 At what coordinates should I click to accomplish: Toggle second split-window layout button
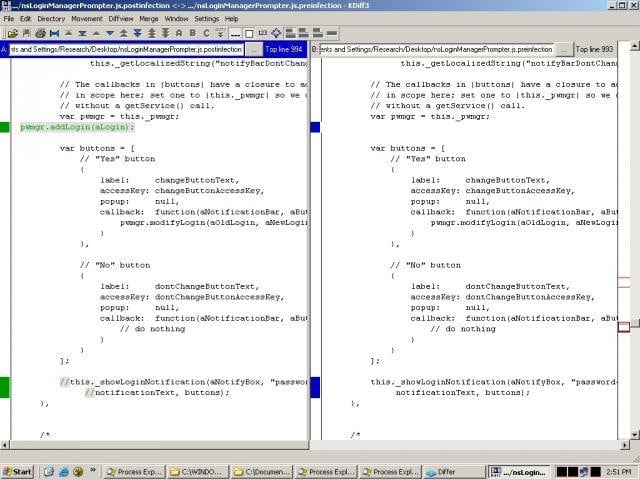pyautogui.click(x=304, y=33)
